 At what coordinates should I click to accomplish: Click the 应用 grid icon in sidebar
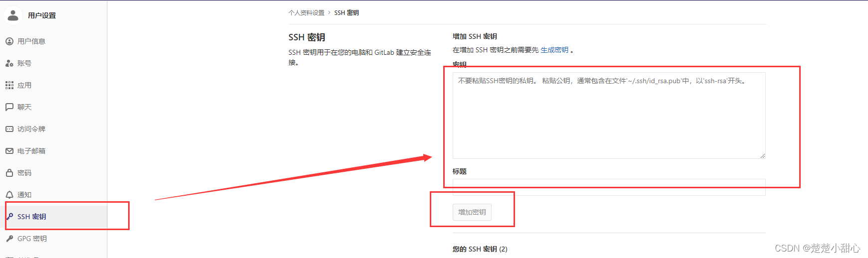9,85
